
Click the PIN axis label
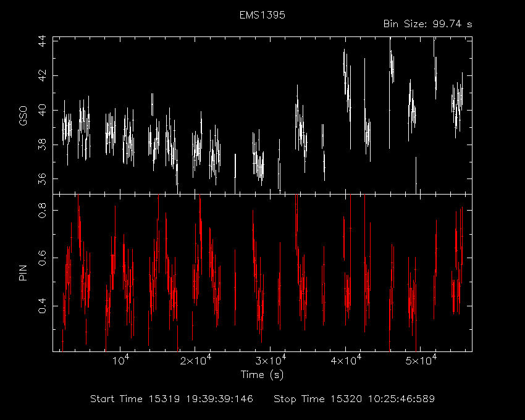tap(23, 272)
